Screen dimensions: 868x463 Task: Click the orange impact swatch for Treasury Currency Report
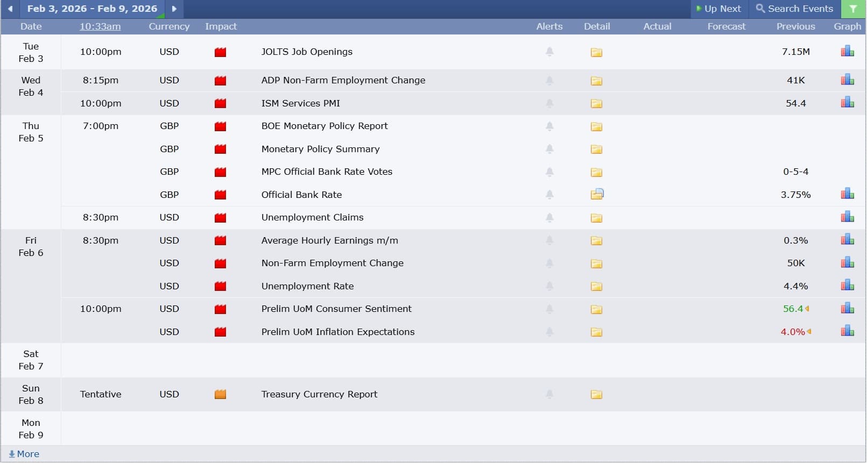point(221,395)
